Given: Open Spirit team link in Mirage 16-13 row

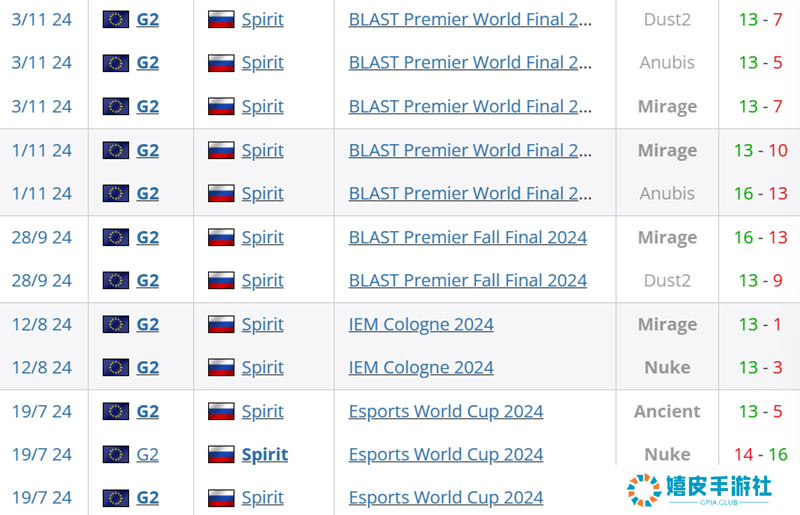Looking at the screenshot, I should pos(263,237).
